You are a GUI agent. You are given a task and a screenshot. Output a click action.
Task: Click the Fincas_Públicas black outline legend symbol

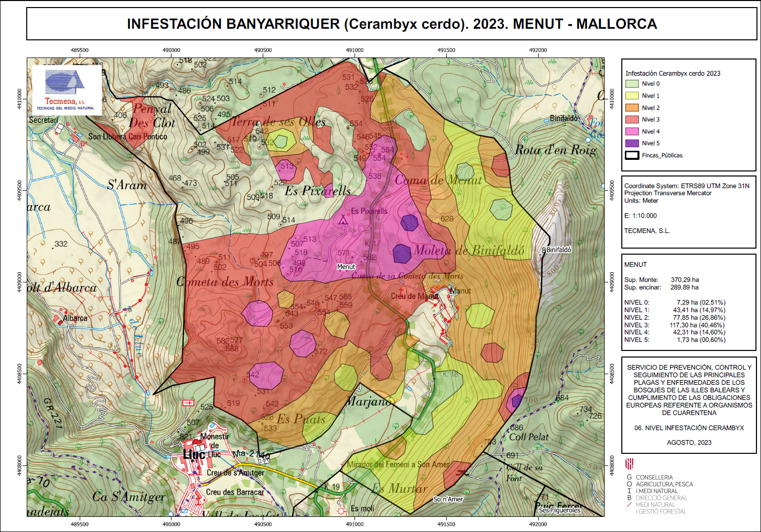(632, 155)
